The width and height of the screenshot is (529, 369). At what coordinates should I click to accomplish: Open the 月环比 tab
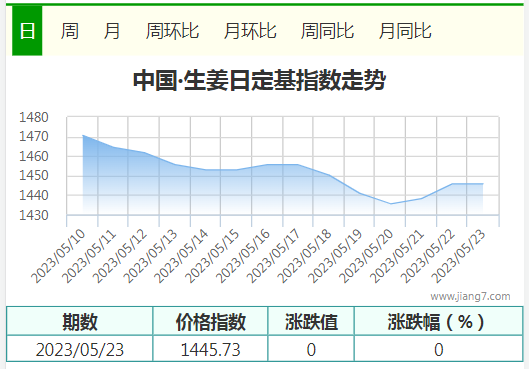pos(250,31)
